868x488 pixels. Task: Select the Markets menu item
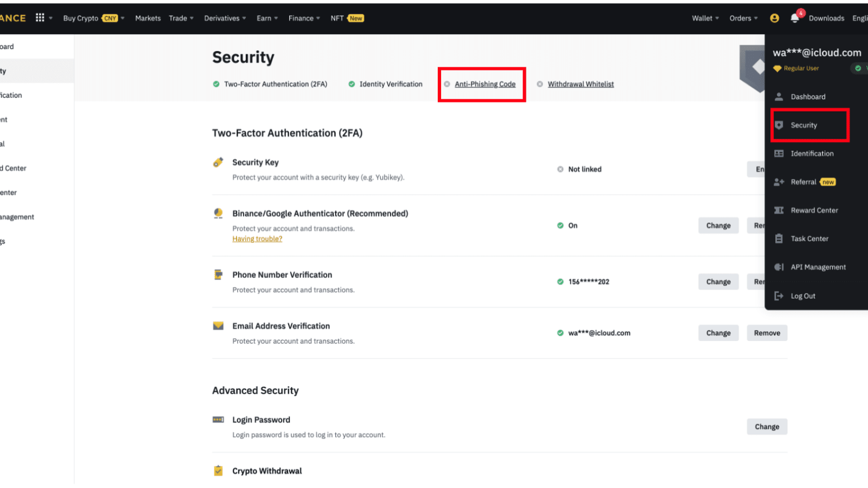(148, 18)
